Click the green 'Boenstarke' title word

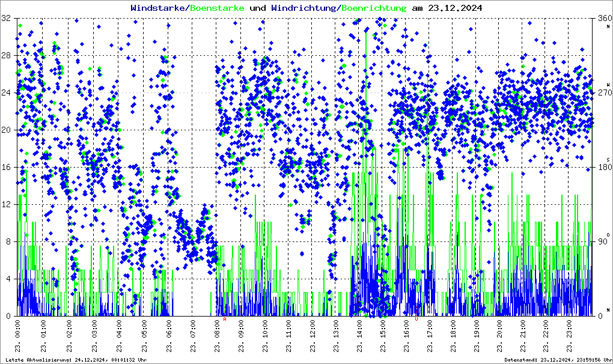[x=217, y=8]
